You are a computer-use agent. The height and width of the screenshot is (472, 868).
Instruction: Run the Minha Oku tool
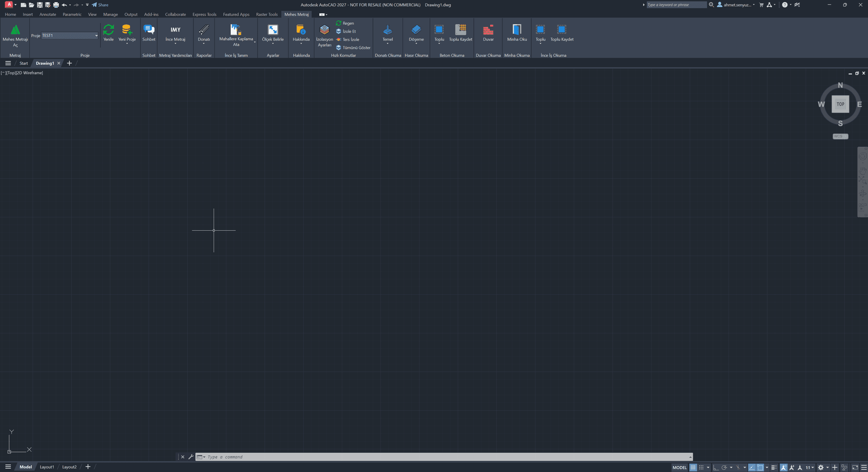point(517,33)
